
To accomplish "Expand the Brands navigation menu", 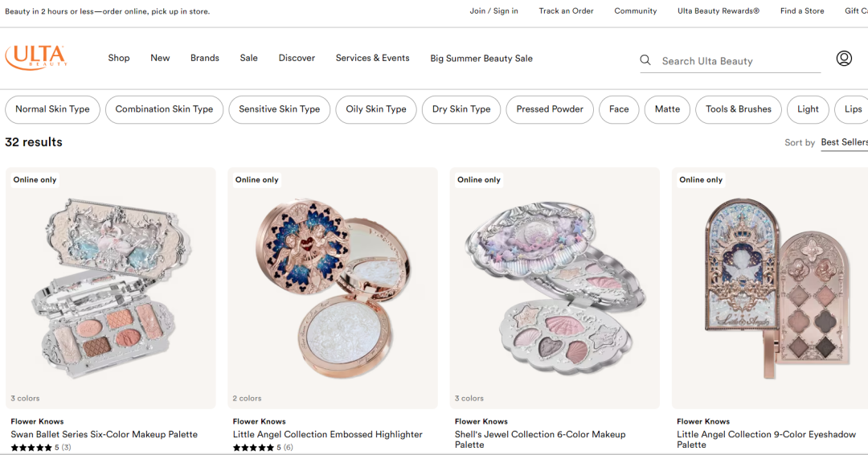I will tap(205, 58).
